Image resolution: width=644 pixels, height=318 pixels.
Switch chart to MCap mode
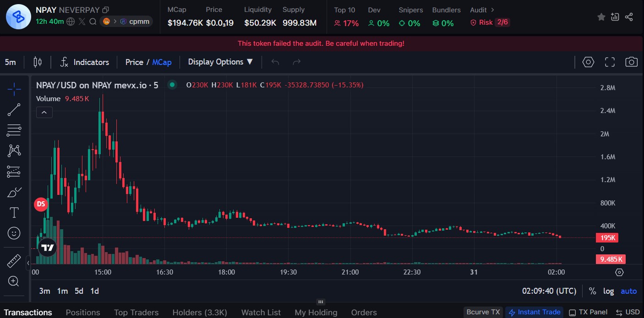pos(162,62)
